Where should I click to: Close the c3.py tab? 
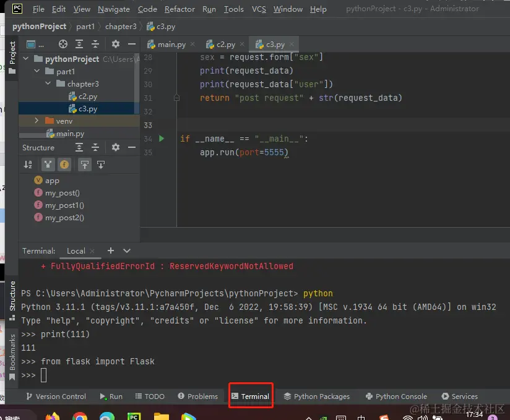click(292, 44)
